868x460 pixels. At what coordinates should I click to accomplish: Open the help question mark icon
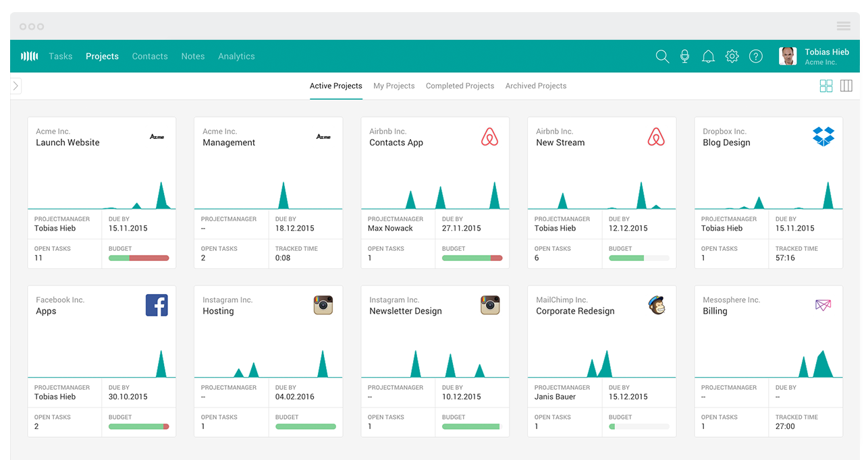tap(756, 57)
